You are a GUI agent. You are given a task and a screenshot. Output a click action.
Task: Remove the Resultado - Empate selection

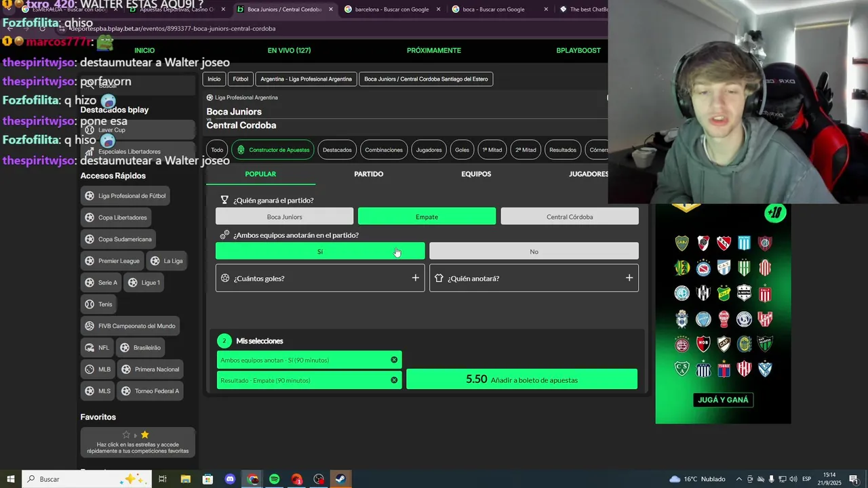[394, 380]
